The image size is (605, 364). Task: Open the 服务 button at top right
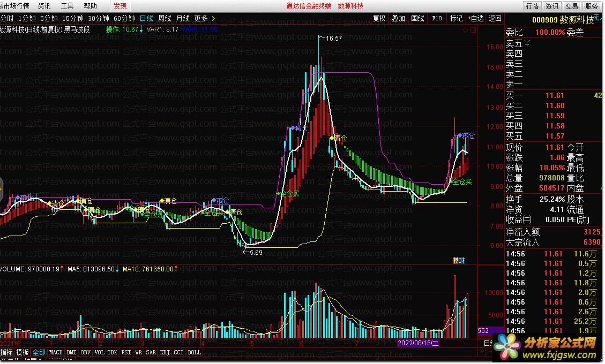[592, 6]
